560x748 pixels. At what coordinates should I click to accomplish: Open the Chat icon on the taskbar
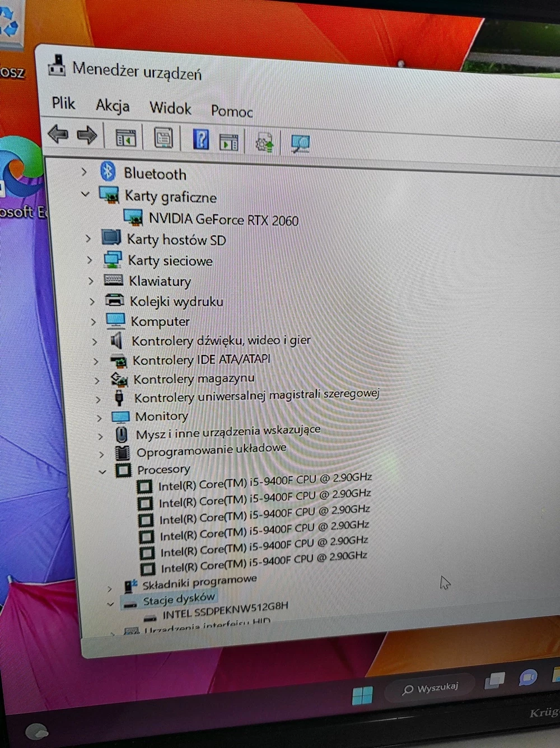(528, 677)
